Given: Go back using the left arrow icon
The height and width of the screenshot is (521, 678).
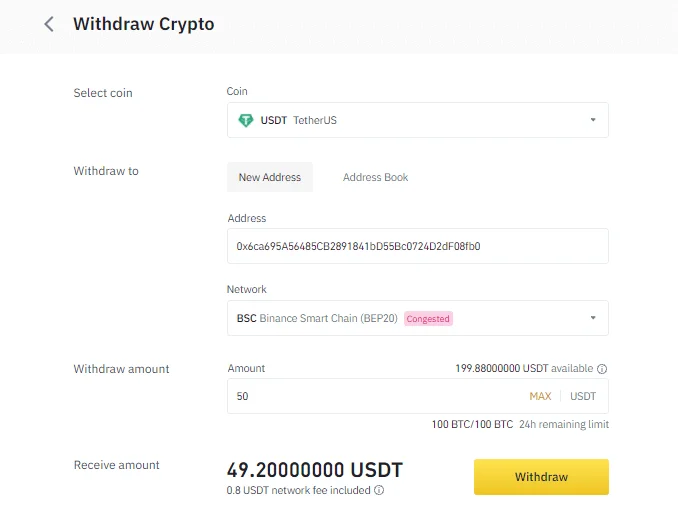Looking at the screenshot, I should coord(49,24).
